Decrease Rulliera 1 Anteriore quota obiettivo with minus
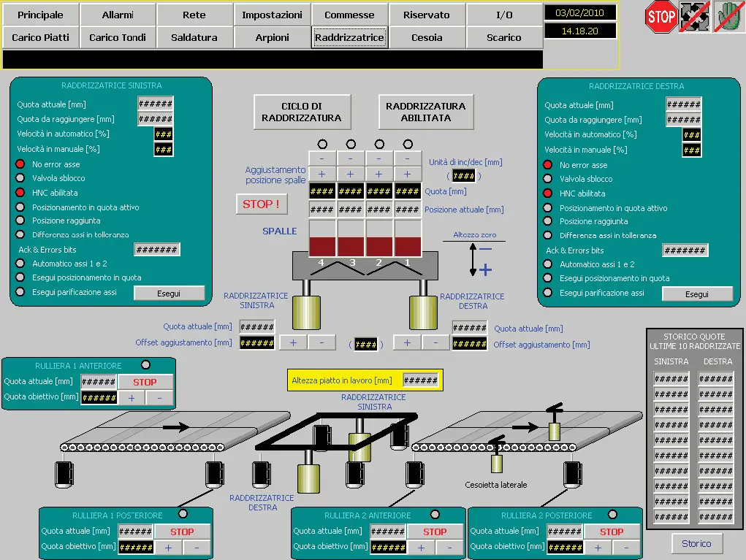 [160, 398]
